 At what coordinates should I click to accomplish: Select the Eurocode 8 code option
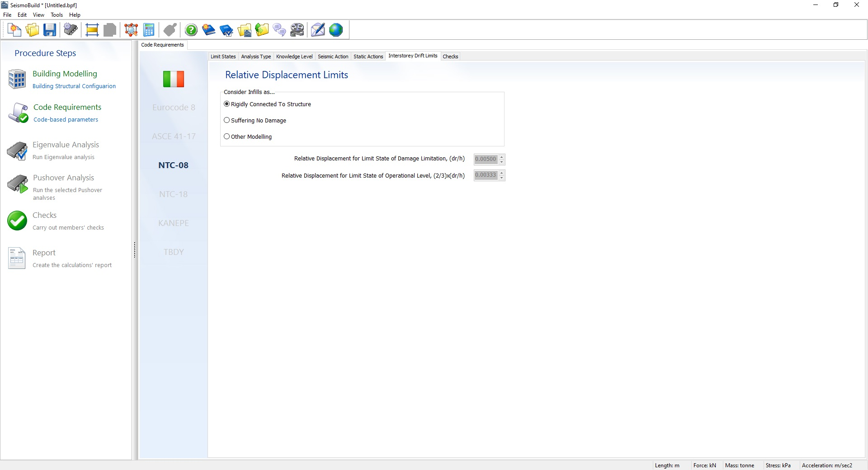[174, 108]
